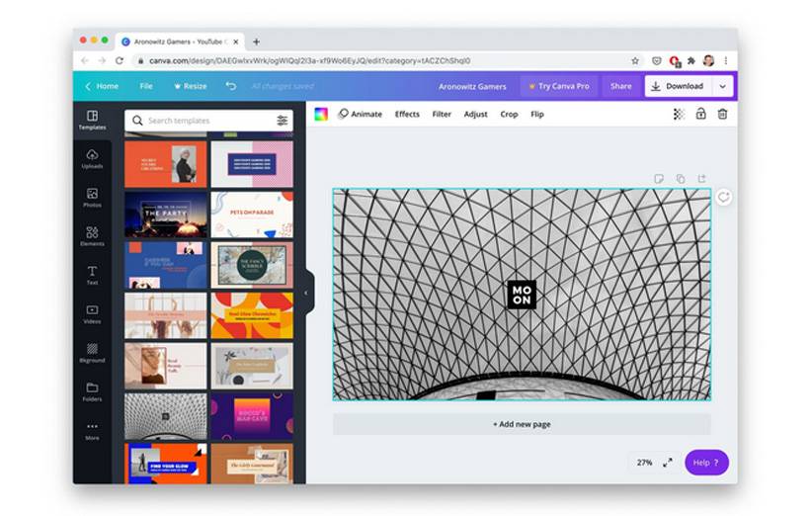Open the Effects tab in the toolbar
812x516 pixels.
click(407, 114)
